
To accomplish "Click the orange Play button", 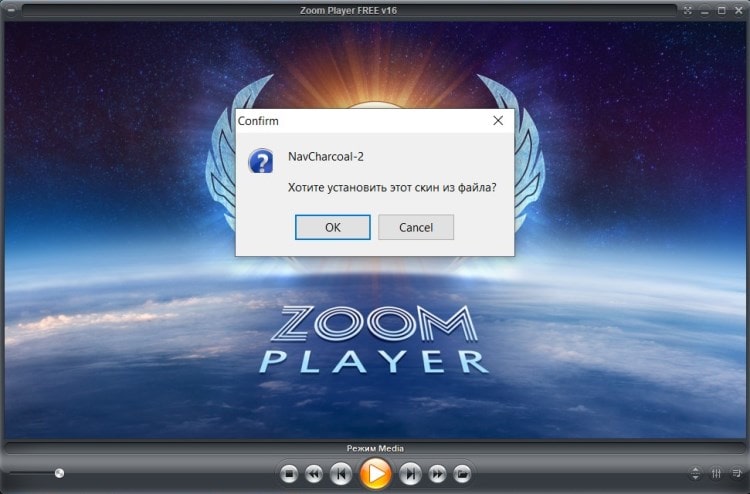I will pyautogui.click(x=375, y=474).
